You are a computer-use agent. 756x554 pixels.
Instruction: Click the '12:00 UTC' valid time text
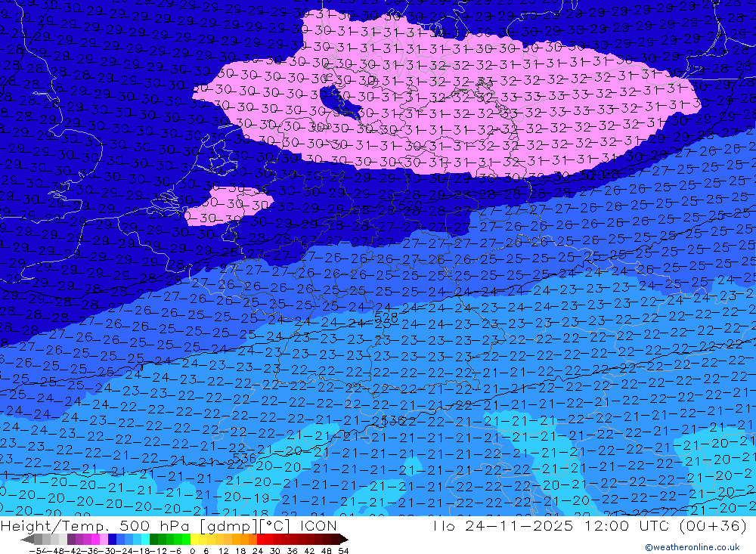(629, 525)
